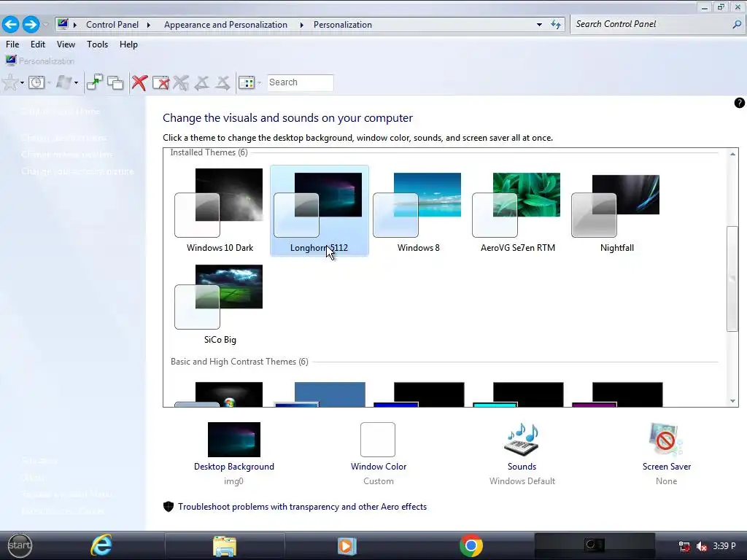The width and height of the screenshot is (747, 560).
Task: Open Troubleshoot problems with transparency link
Action: click(302, 507)
